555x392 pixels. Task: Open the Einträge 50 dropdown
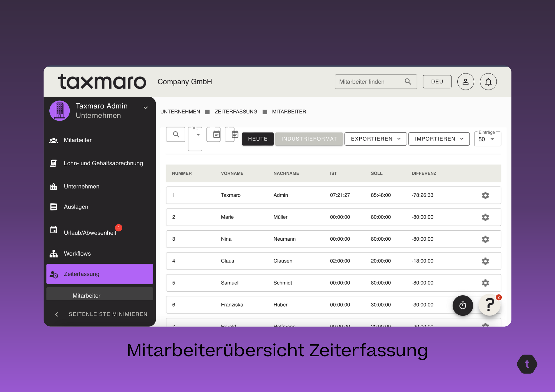(487, 139)
